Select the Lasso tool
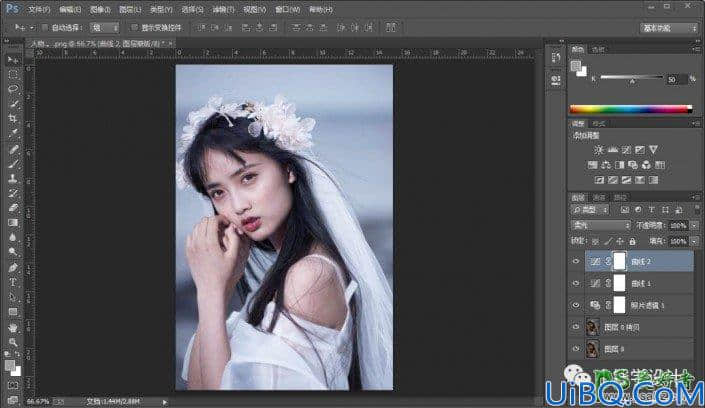 (13, 89)
